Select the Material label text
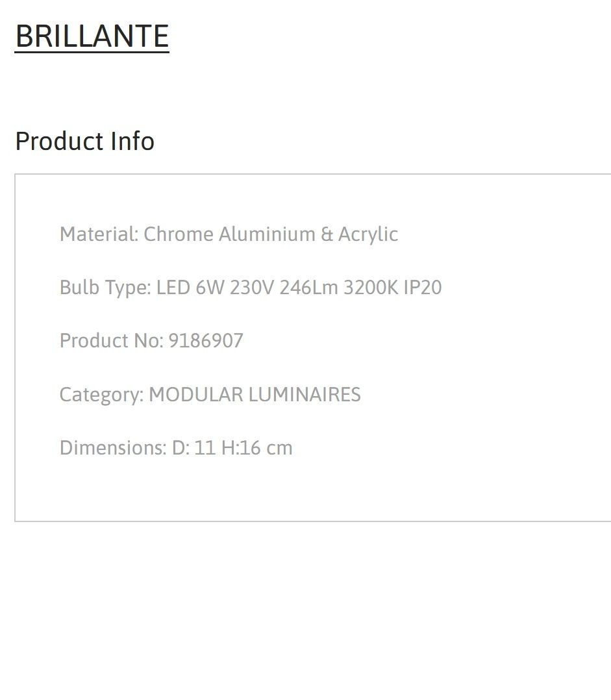611x700 pixels. tap(99, 234)
